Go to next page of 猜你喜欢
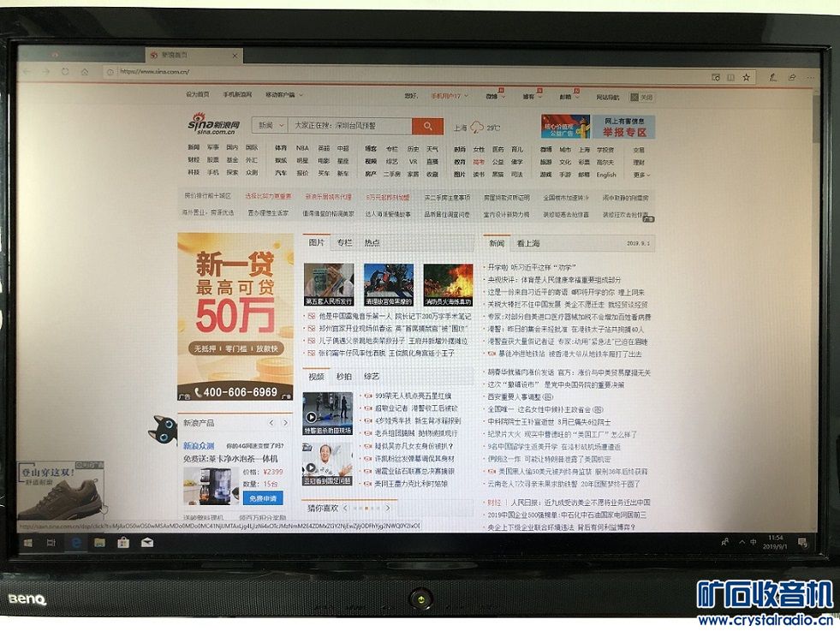 coord(387,508)
